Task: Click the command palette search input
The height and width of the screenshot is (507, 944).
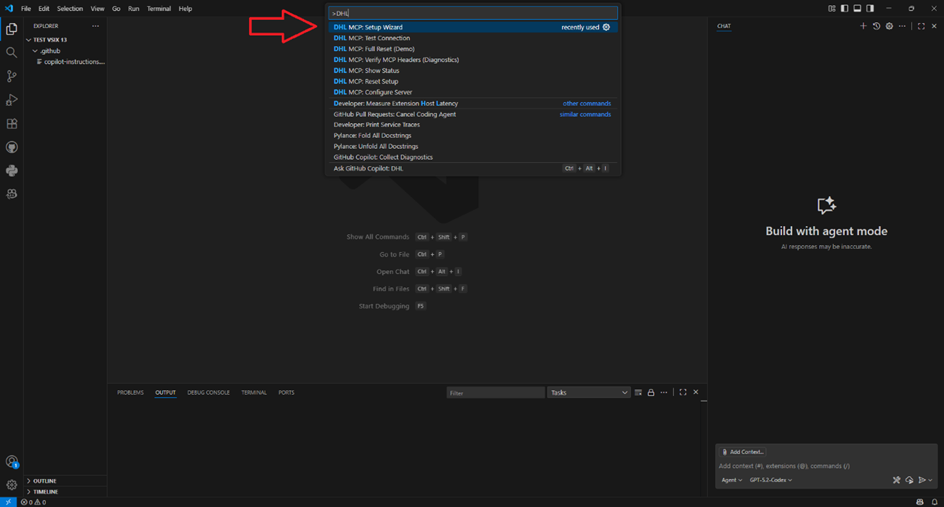Action: point(473,13)
